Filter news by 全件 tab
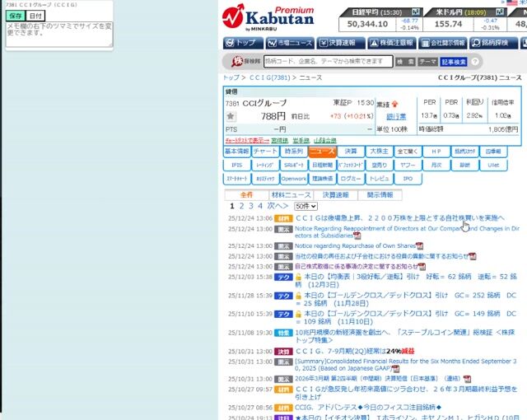Image resolution: width=527 pixels, height=420 pixels. [x=246, y=195]
